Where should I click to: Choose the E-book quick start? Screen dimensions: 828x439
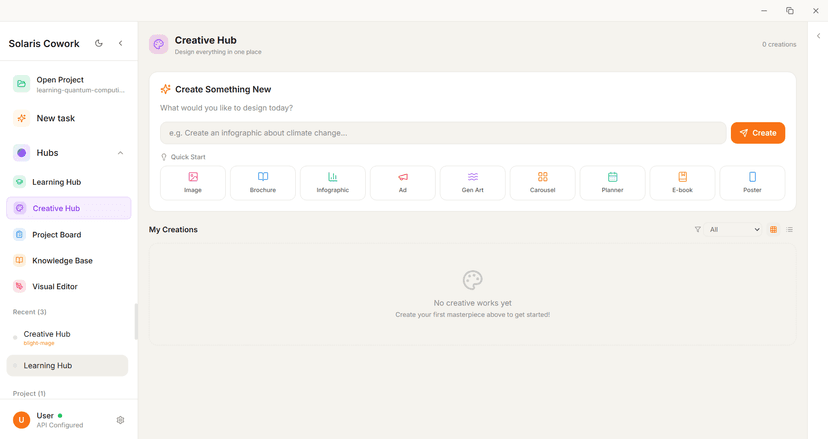coord(682,182)
